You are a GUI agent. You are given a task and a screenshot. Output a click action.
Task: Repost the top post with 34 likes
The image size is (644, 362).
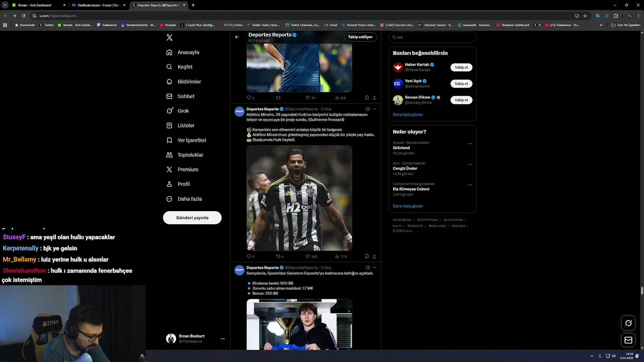(x=278, y=98)
